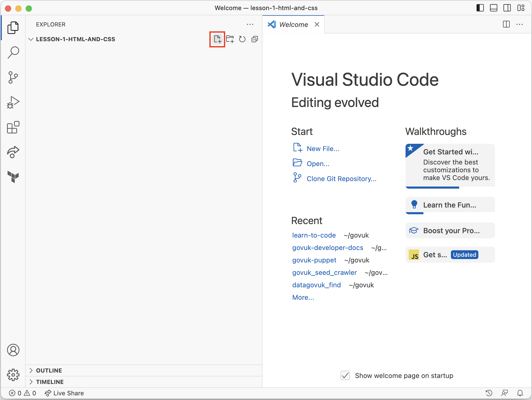Open the Terraform extension view

(13, 177)
